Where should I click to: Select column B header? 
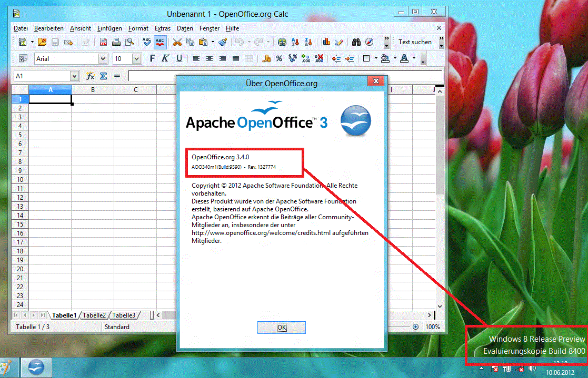(x=93, y=89)
